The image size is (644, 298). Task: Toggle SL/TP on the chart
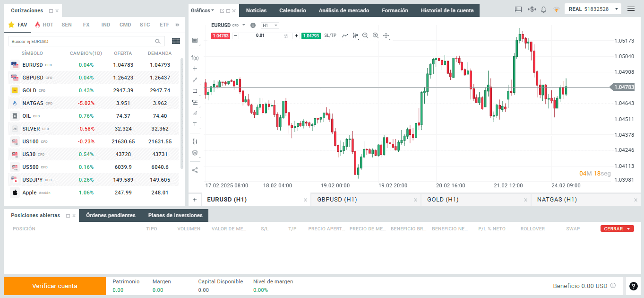[x=330, y=35]
